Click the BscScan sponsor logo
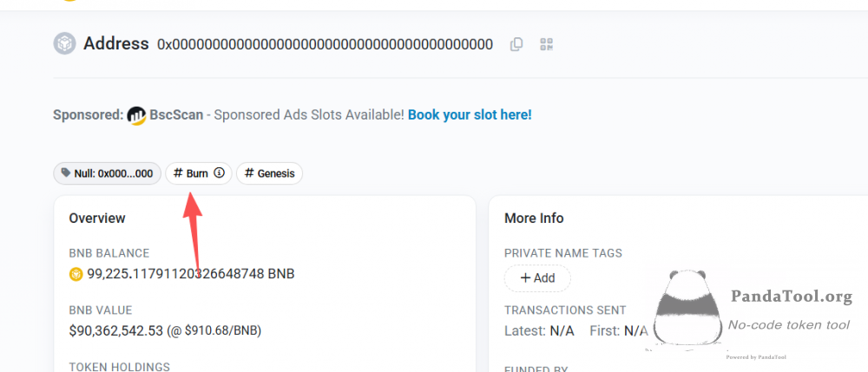 coord(136,115)
